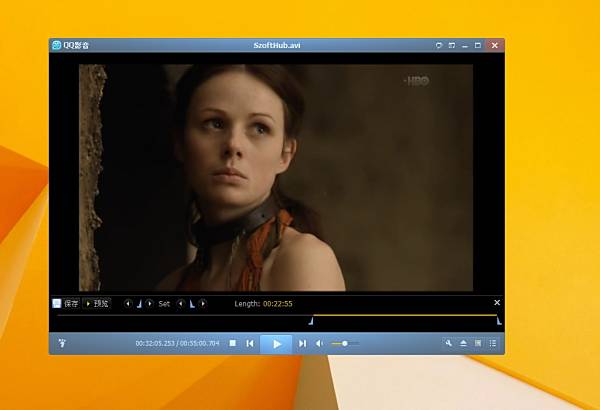600x410 pixels.
Task: Stop the video playback
Action: pyautogui.click(x=232, y=343)
